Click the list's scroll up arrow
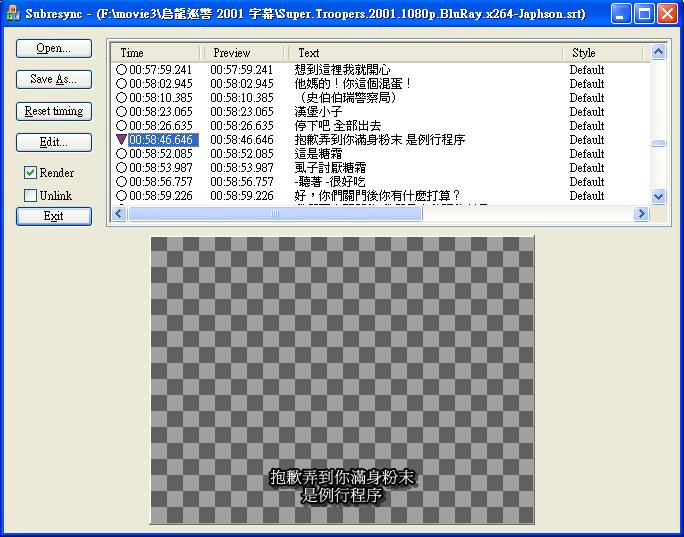Image resolution: width=684 pixels, height=537 pixels. pyautogui.click(x=658, y=52)
